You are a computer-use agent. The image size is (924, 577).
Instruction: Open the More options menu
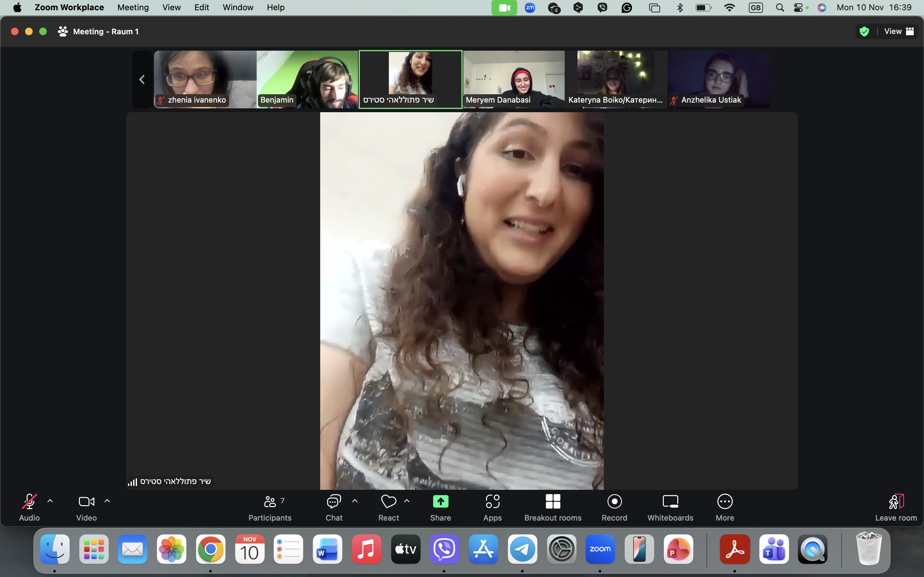pyautogui.click(x=725, y=507)
